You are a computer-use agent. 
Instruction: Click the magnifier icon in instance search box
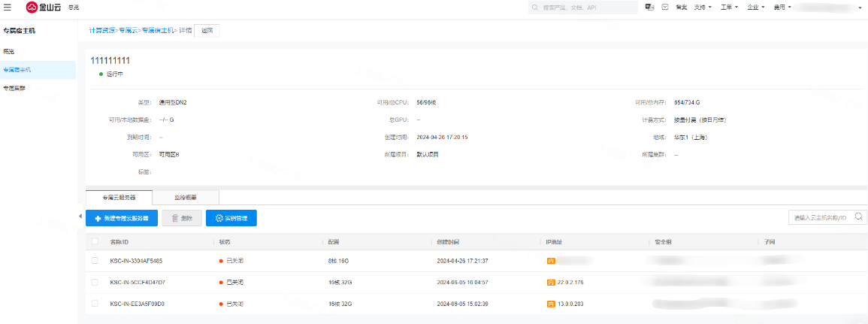860,217
